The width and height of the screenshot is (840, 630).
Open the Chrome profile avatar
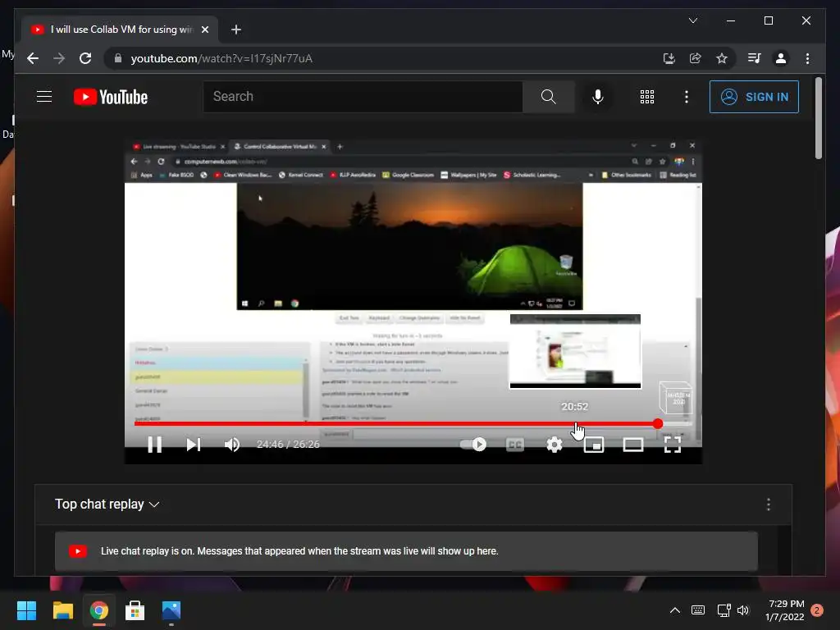pyautogui.click(x=781, y=58)
